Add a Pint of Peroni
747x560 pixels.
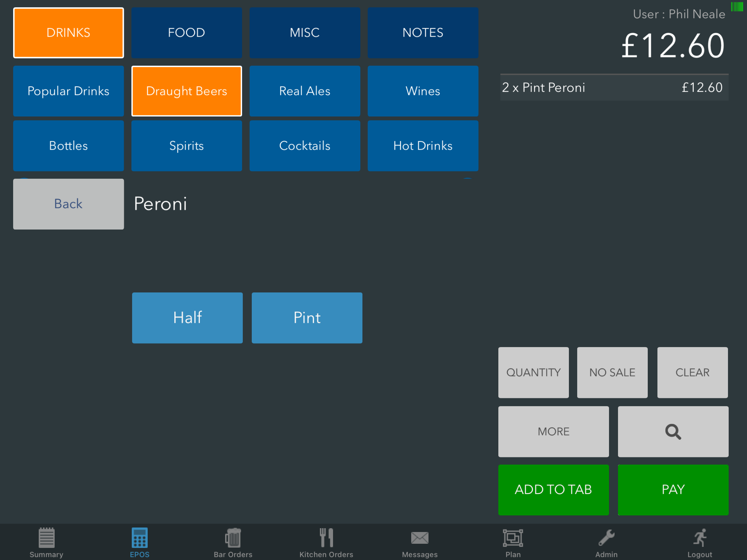click(307, 318)
